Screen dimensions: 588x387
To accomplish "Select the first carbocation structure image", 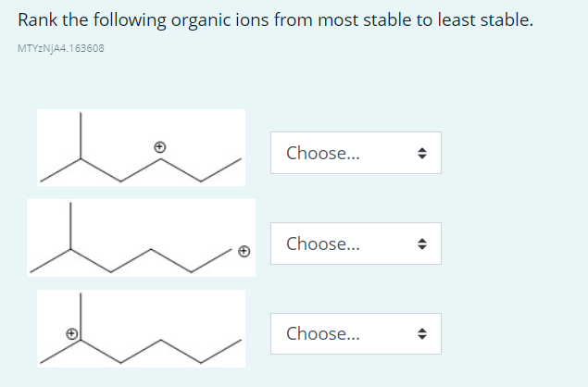I will 141,147.
